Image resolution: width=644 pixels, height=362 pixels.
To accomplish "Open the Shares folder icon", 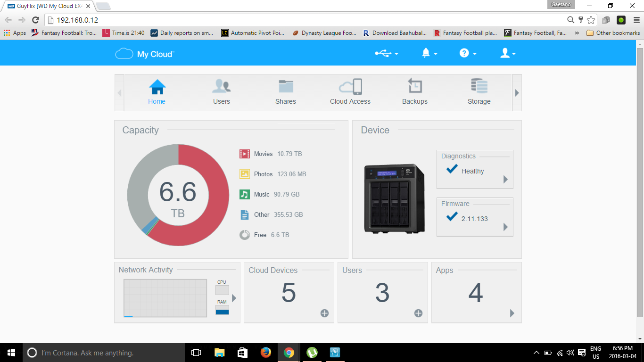I will 286,86.
